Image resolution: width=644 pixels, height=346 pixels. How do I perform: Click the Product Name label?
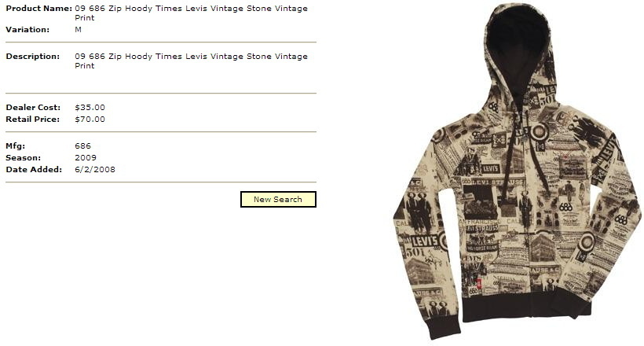coord(39,8)
